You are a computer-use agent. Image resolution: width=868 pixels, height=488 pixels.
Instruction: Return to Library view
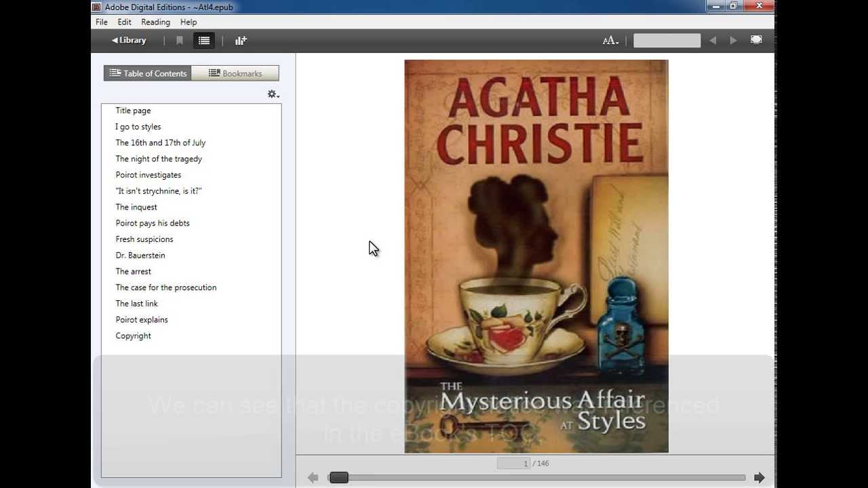[129, 41]
